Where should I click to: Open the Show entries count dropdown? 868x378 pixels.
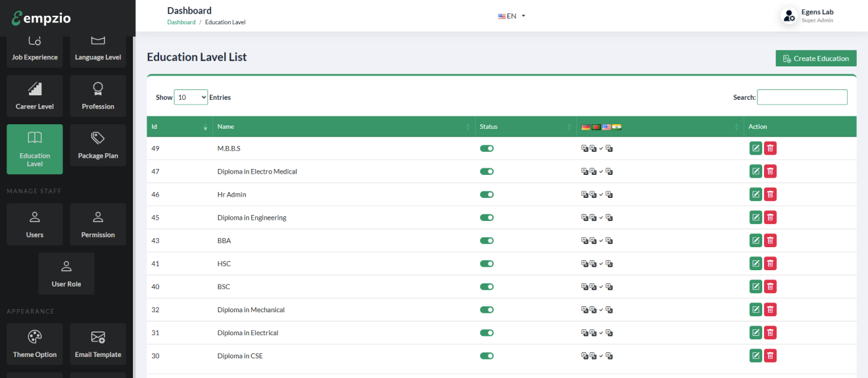coord(191,97)
